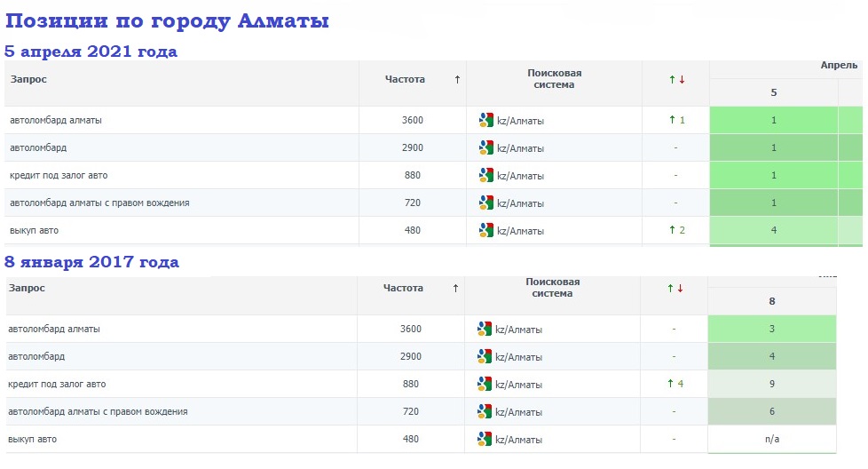Viewport: 868px width, 469px height.
Task: Sort by Частота arrow in the 2017 table
Action: pyautogui.click(x=455, y=288)
